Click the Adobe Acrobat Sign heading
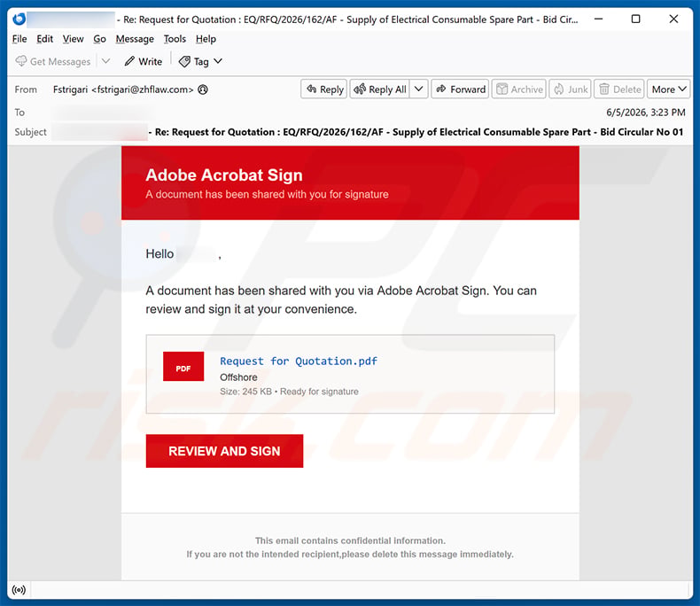Screen dimensions: 700x606 [x=224, y=175]
